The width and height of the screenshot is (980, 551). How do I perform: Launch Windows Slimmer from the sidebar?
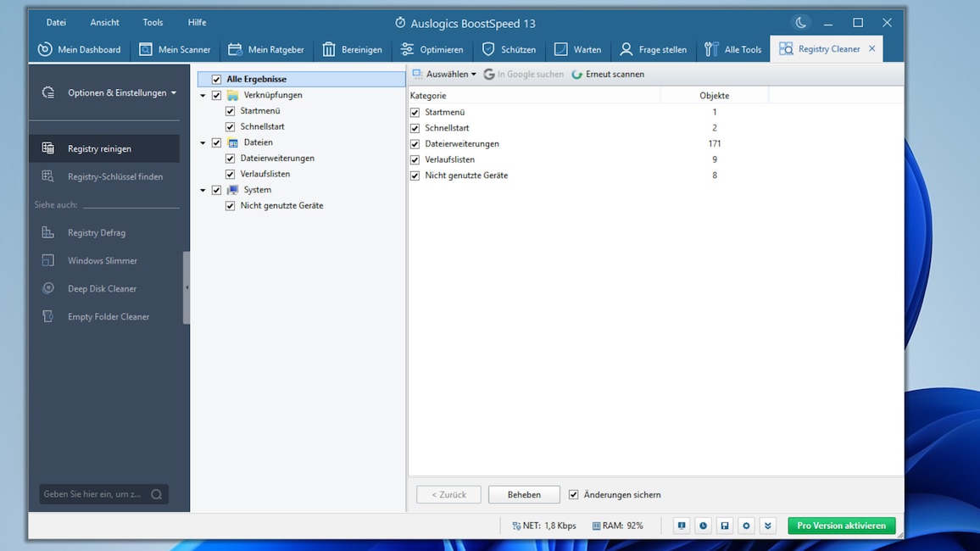[103, 260]
